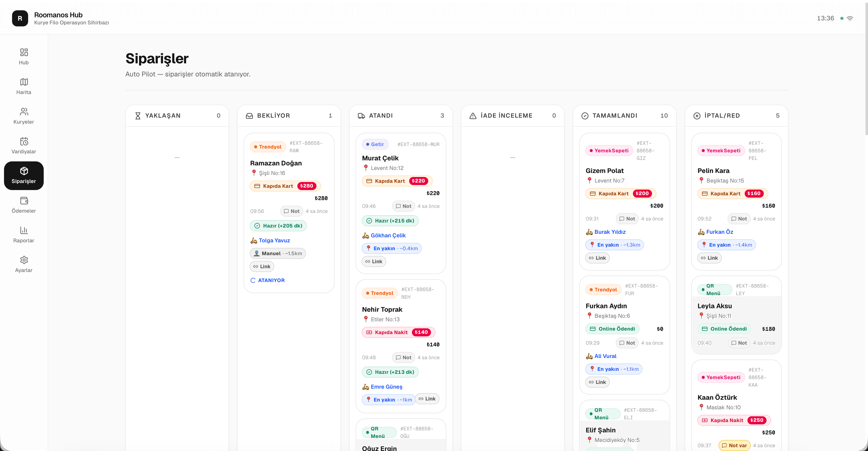Click the 13:36 clock display
Screen dimensions: 868x451
click(x=825, y=18)
